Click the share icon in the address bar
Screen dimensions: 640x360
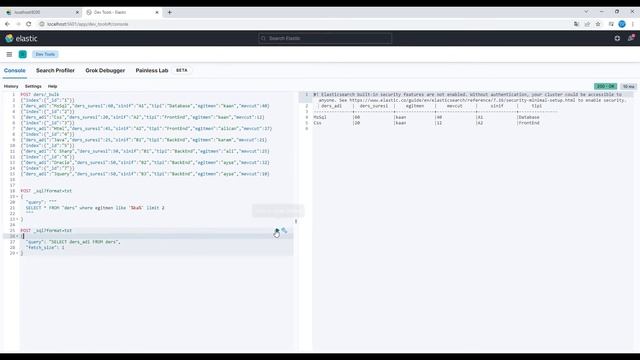(x=587, y=24)
